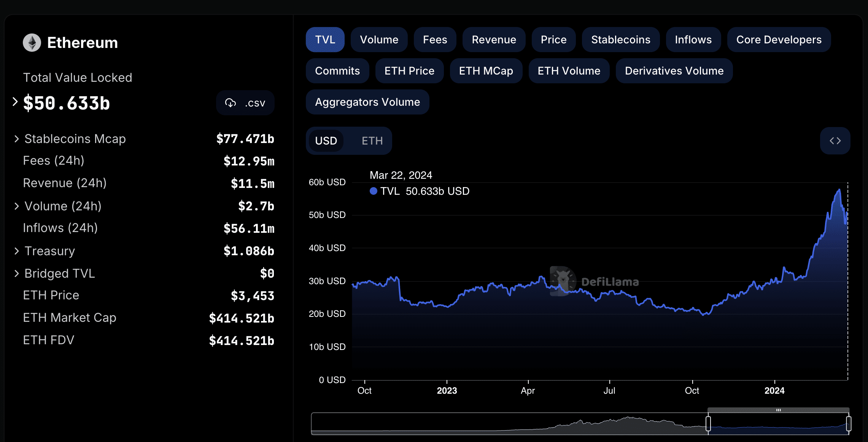Click the 60b USD y-axis label

327,182
